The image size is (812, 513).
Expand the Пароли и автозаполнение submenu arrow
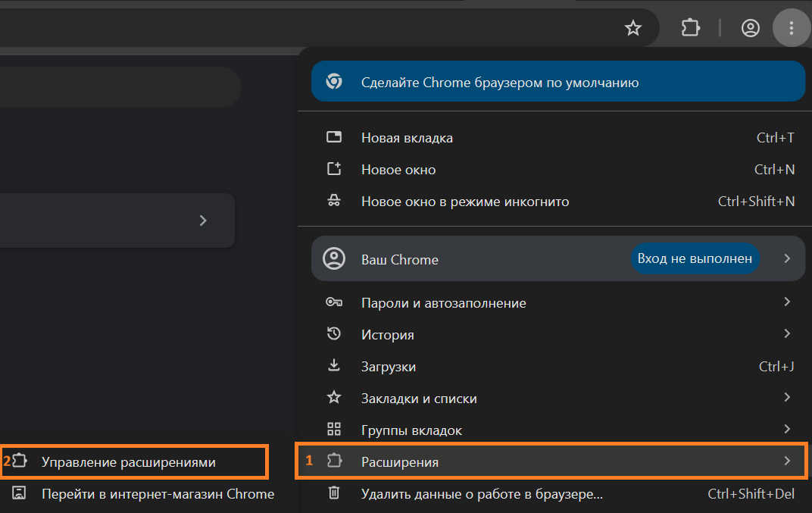click(787, 302)
